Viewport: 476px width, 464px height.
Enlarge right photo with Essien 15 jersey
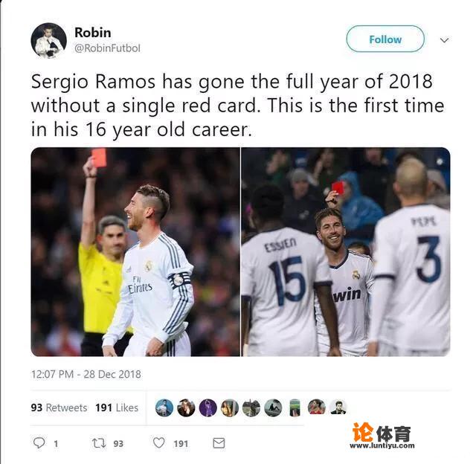coord(346,252)
